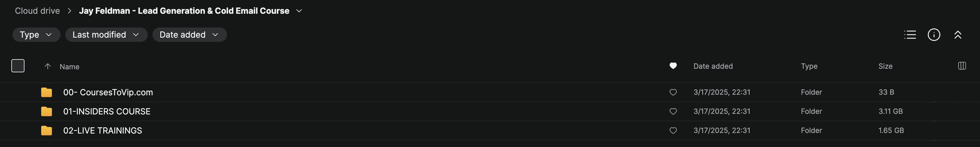Click the 02-LIVE TRAININGS folder icon

click(47, 131)
